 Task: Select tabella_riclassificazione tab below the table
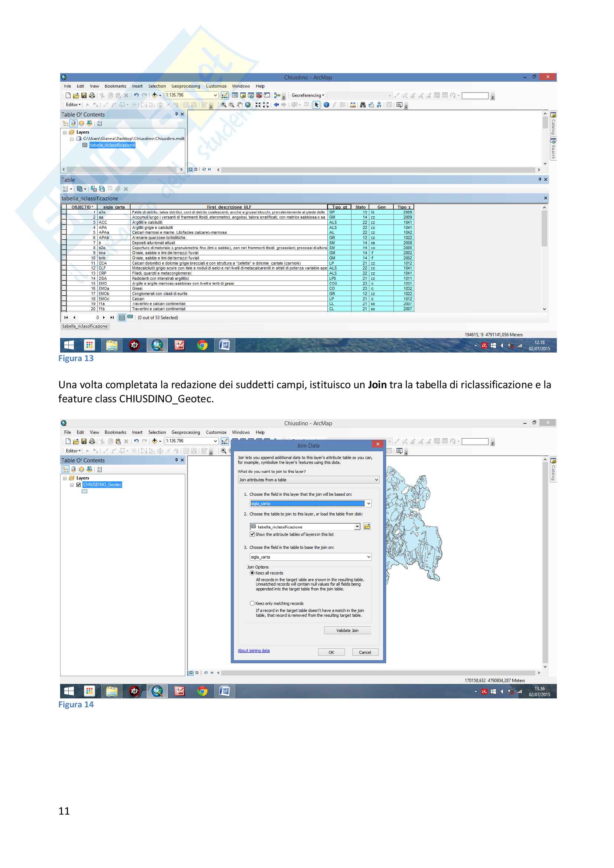pyautogui.click(x=85, y=326)
